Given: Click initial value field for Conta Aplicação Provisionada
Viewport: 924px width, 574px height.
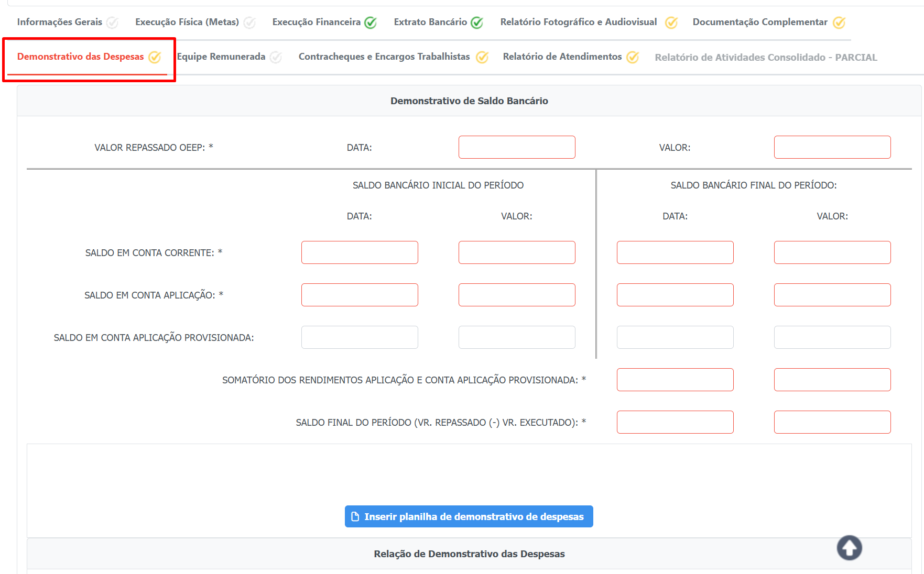Looking at the screenshot, I should point(516,337).
